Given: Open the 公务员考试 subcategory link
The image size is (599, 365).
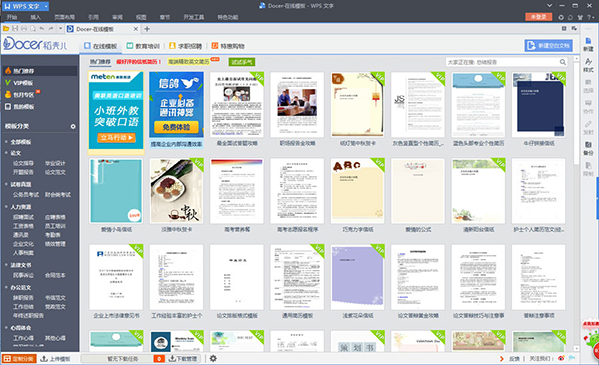Looking at the screenshot, I should pos(26,195).
